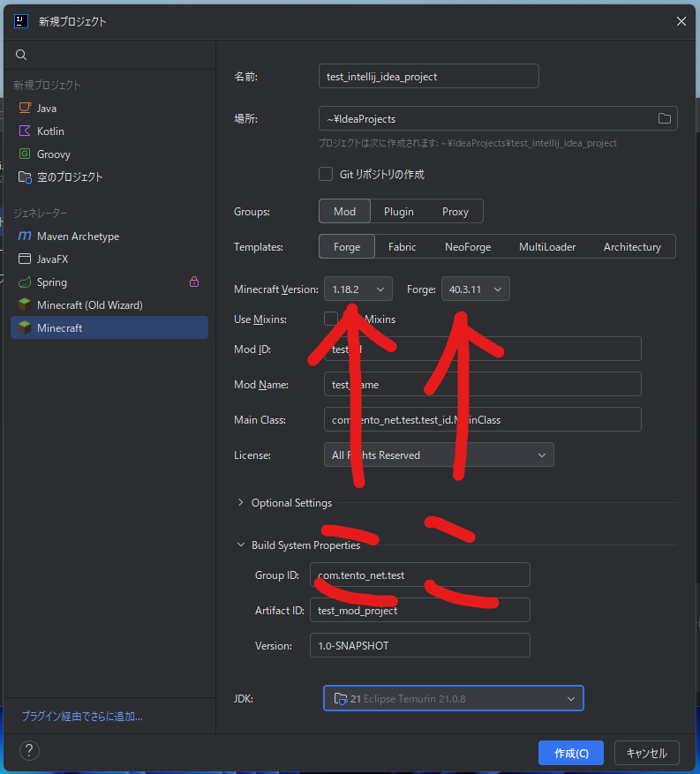Switch to the Fabric template tab
The image size is (700, 774).
pyautogui.click(x=402, y=247)
